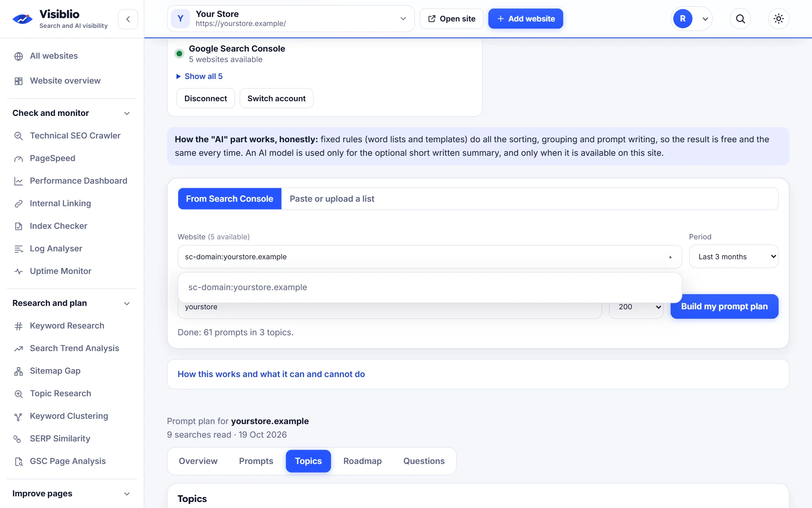Open the Overview tab
This screenshot has height=508, width=812.
pos(198,461)
